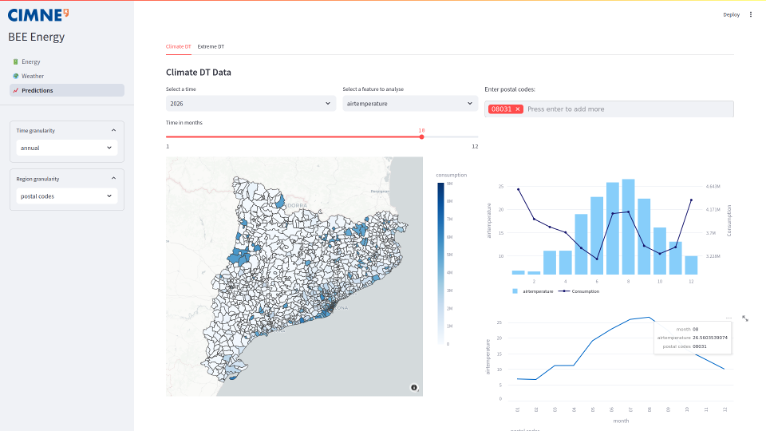Open the three-dot main menu
The image size is (766, 431).
(751, 15)
